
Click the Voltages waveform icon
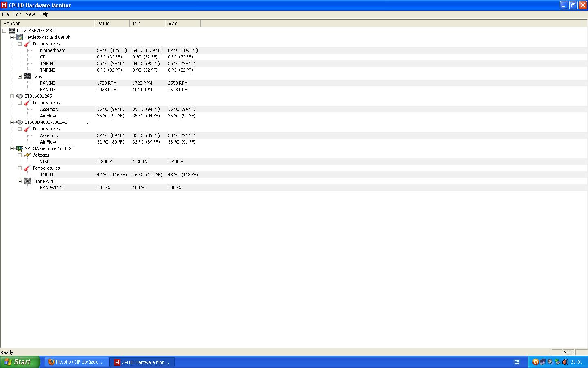click(27, 155)
